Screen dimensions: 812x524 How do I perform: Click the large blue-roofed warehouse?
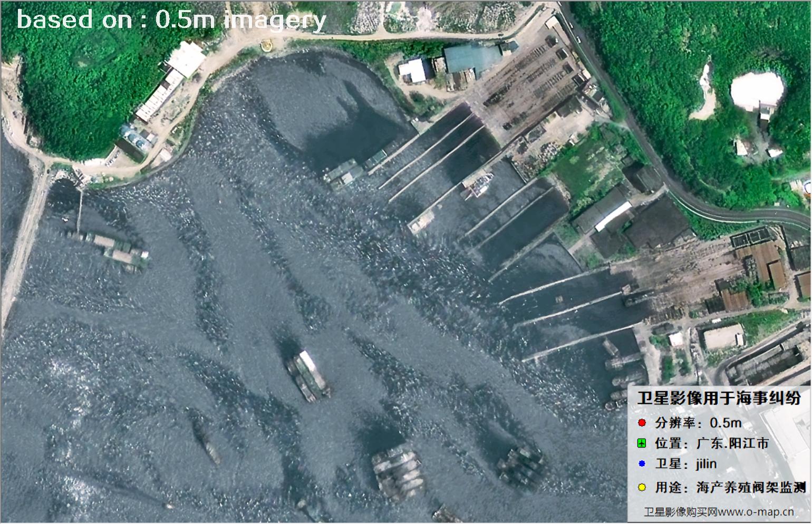pyautogui.click(x=471, y=59)
